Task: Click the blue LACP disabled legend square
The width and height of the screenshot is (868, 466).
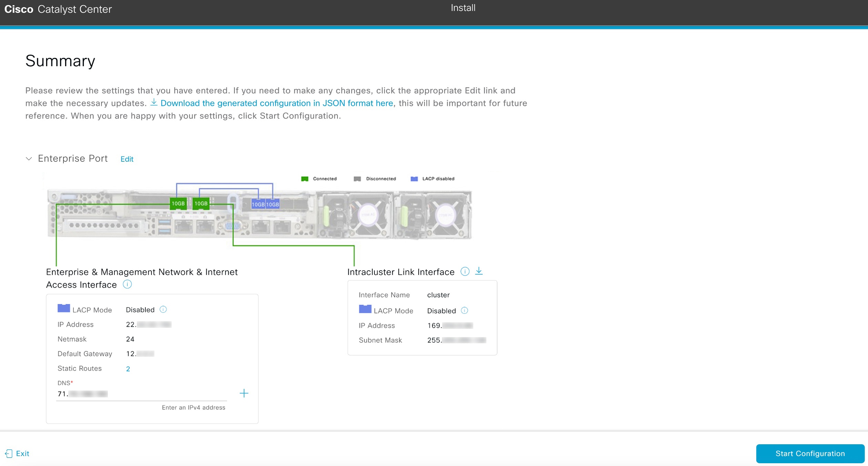Action: 413,179
